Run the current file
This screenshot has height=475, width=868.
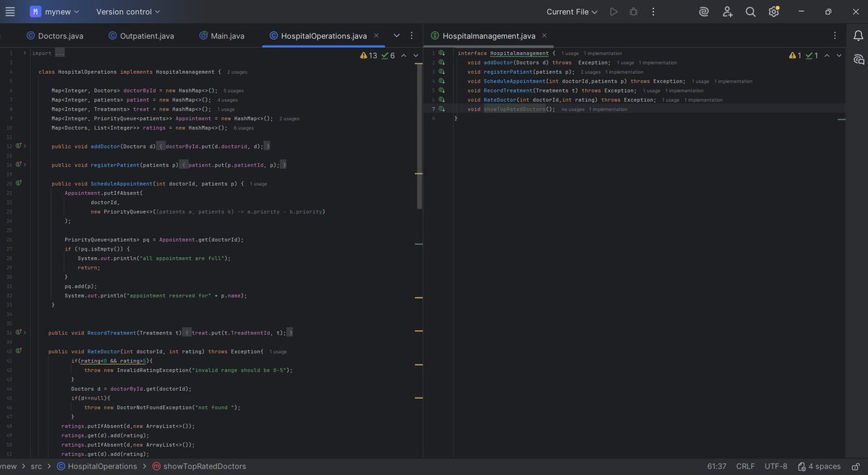614,12
